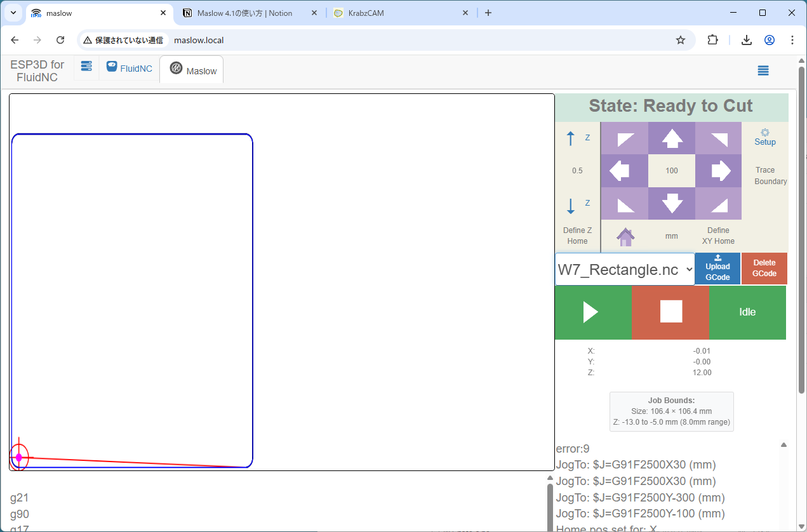Click the gcode listing scrollbar

[550, 507]
